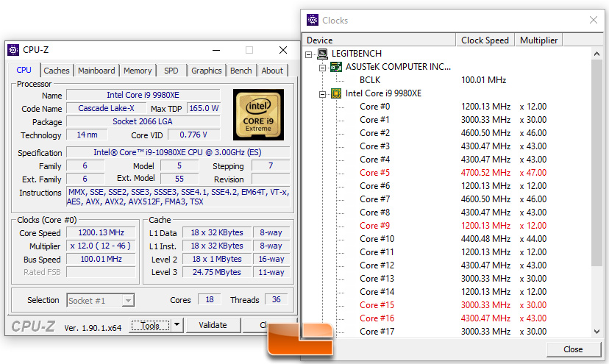This screenshot has width=609, height=364.
Task: Switch to the CPU tab
Action: tap(24, 70)
